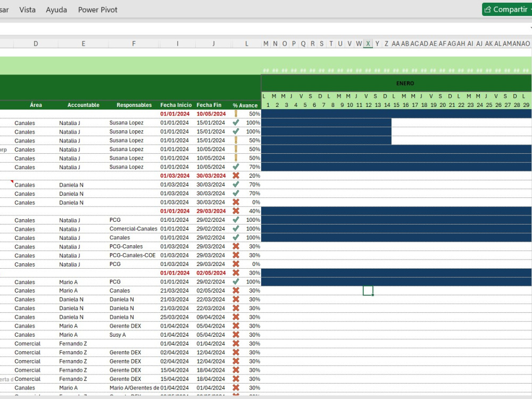Viewport: 532px width, 399px height.
Task: Click the check icon in the Mario A PCG row
Action: tap(236, 281)
